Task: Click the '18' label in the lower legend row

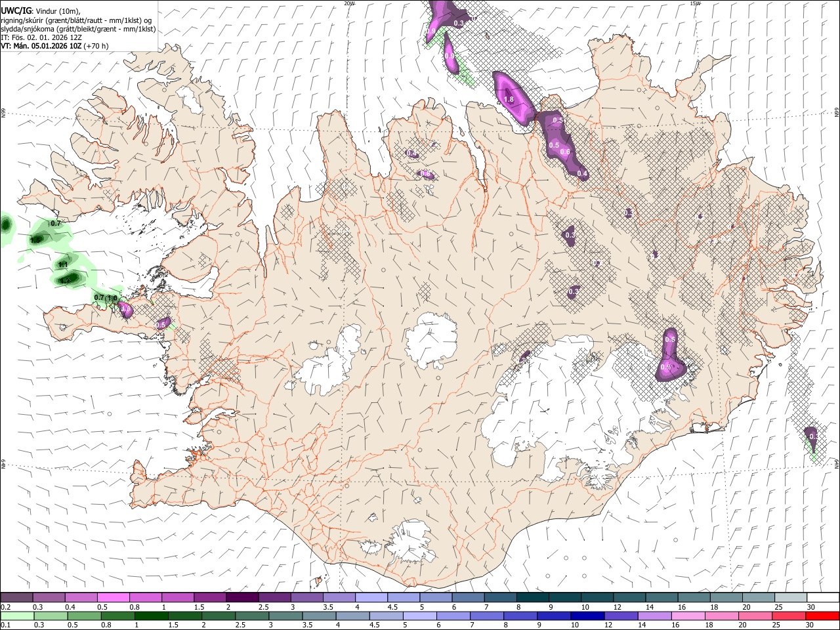Action: click(x=709, y=625)
